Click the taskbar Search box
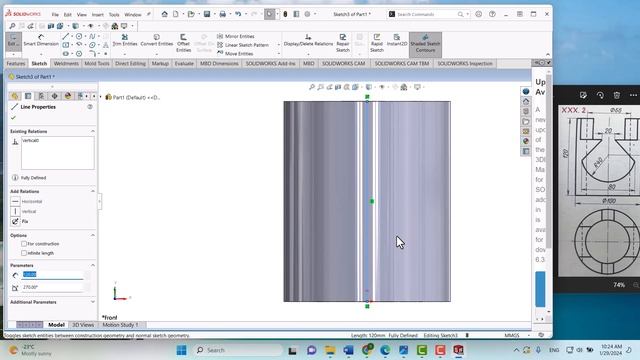Image resolution: width=640 pixels, height=360 pixels. tap(238, 350)
